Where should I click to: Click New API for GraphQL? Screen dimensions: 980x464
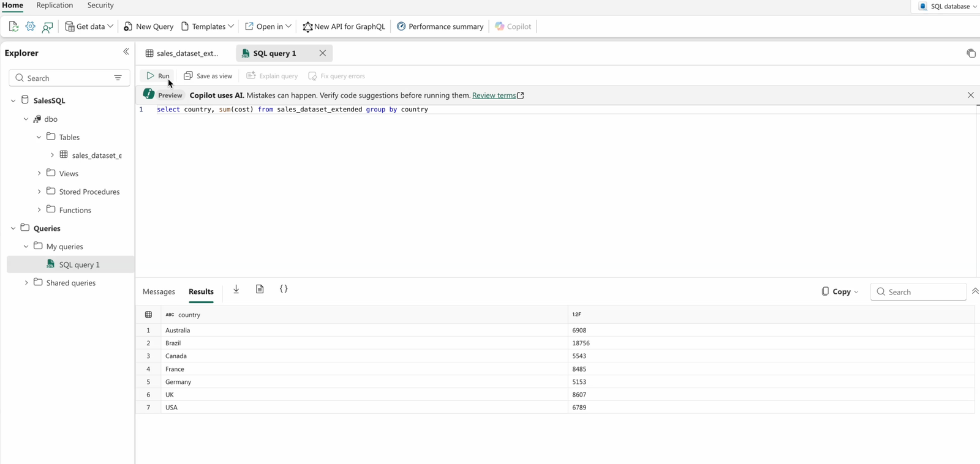click(344, 26)
